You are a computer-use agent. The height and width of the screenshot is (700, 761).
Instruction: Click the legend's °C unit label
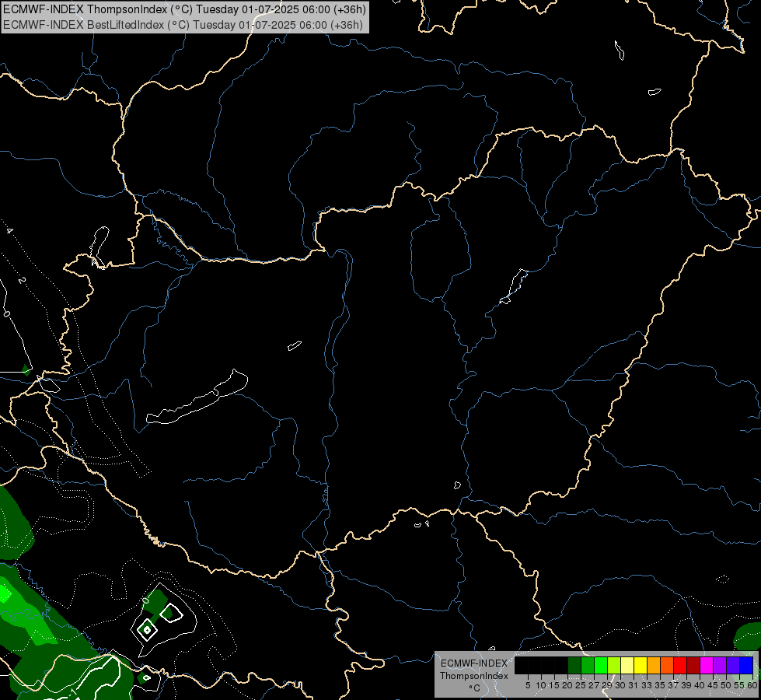[475, 688]
